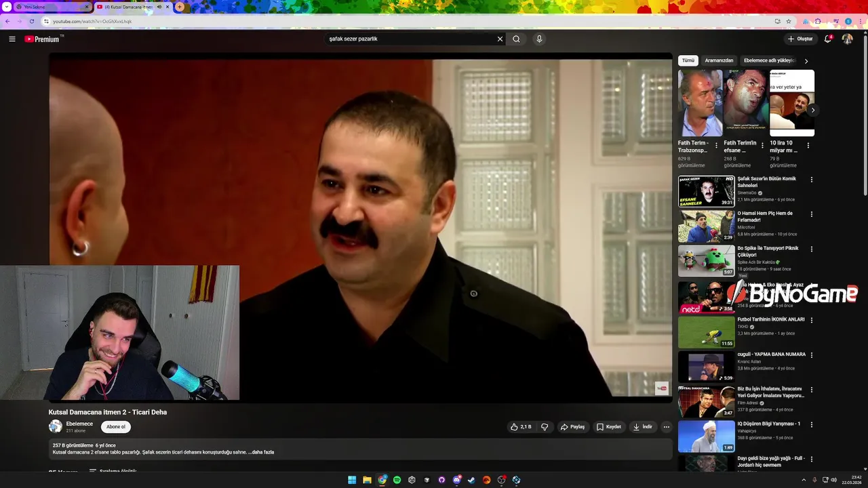Select the Ebelemece adlı yükleyici chip
The width and height of the screenshot is (868, 488).
(x=768, y=60)
